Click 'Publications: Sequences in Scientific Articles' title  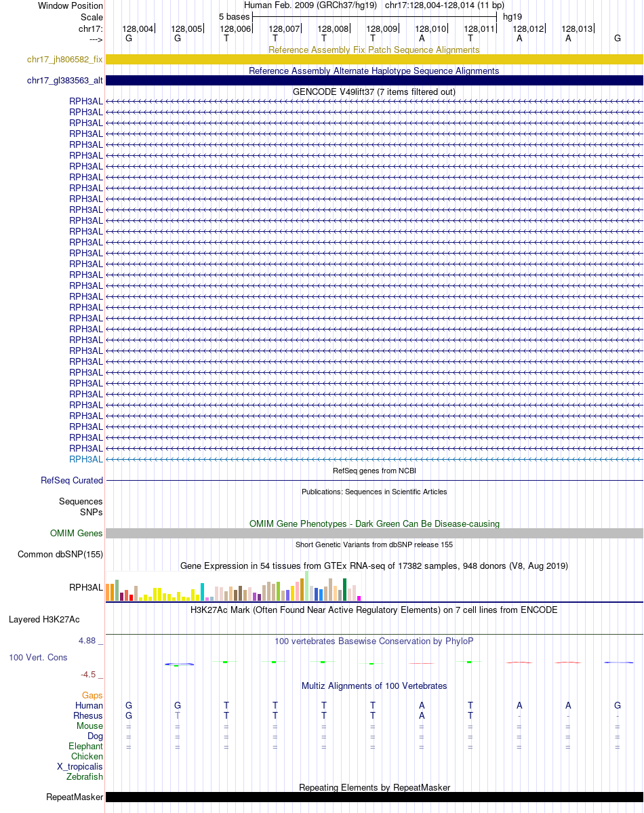coord(374,492)
